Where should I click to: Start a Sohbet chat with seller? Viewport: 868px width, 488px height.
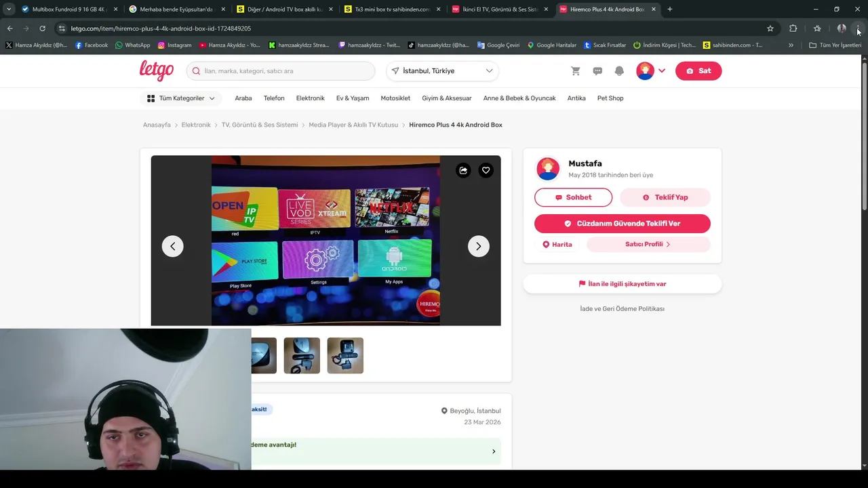coord(573,197)
